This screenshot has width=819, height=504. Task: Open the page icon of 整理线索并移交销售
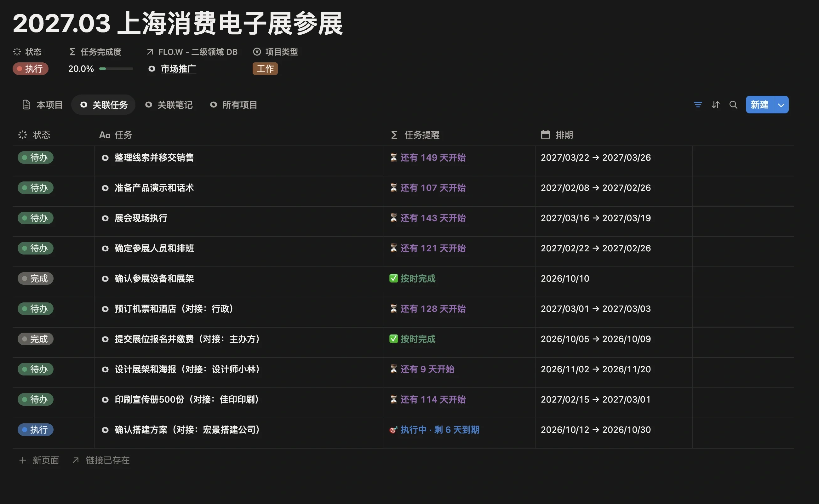pyautogui.click(x=105, y=158)
